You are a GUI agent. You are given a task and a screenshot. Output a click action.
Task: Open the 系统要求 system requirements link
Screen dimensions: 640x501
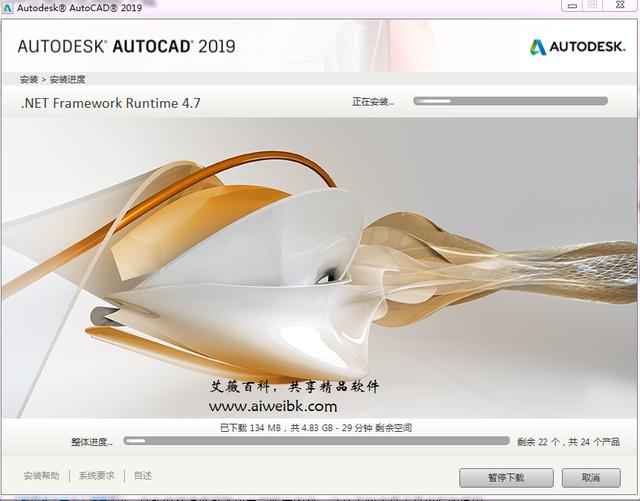[x=97, y=476]
